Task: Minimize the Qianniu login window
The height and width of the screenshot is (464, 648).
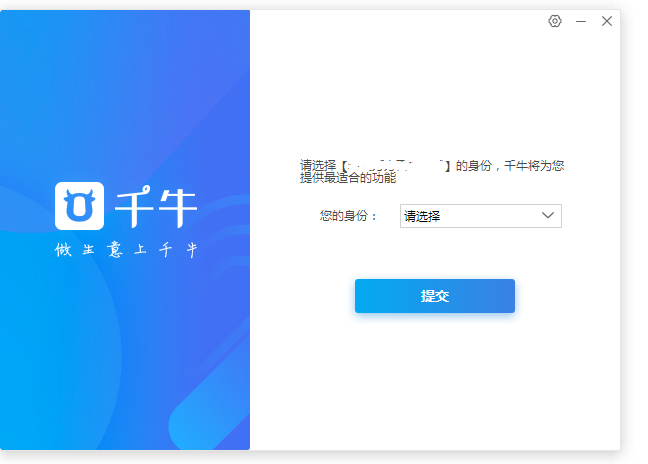Action: (581, 21)
